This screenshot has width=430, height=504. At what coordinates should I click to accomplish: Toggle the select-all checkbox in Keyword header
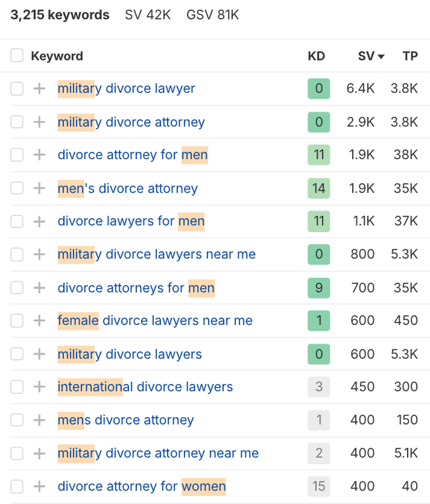[x=17, y=55]
